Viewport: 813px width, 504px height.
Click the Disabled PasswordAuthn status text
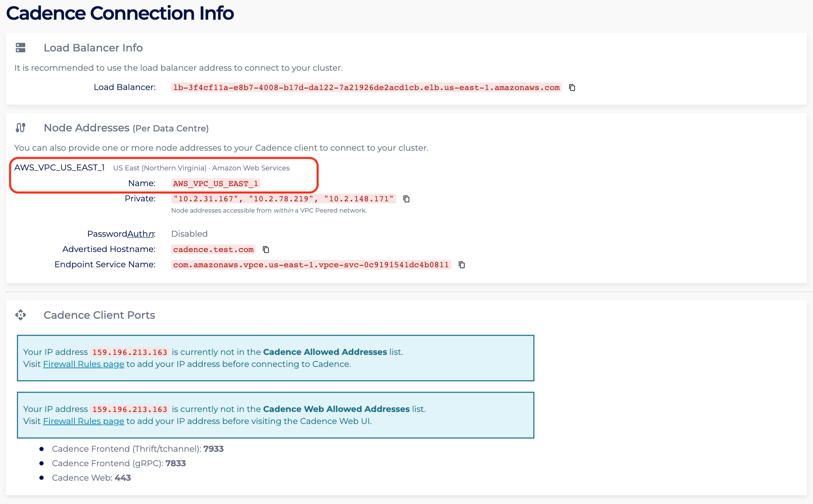189,234
